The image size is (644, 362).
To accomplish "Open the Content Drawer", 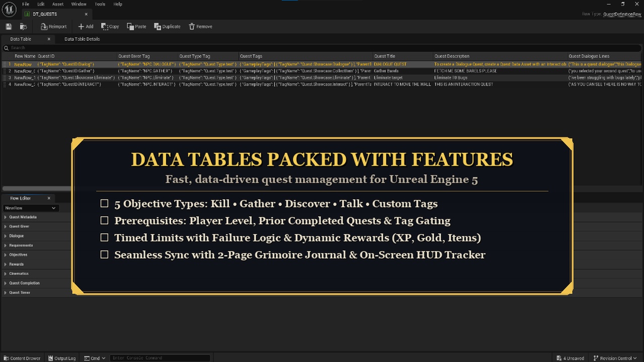I will 22,358.
